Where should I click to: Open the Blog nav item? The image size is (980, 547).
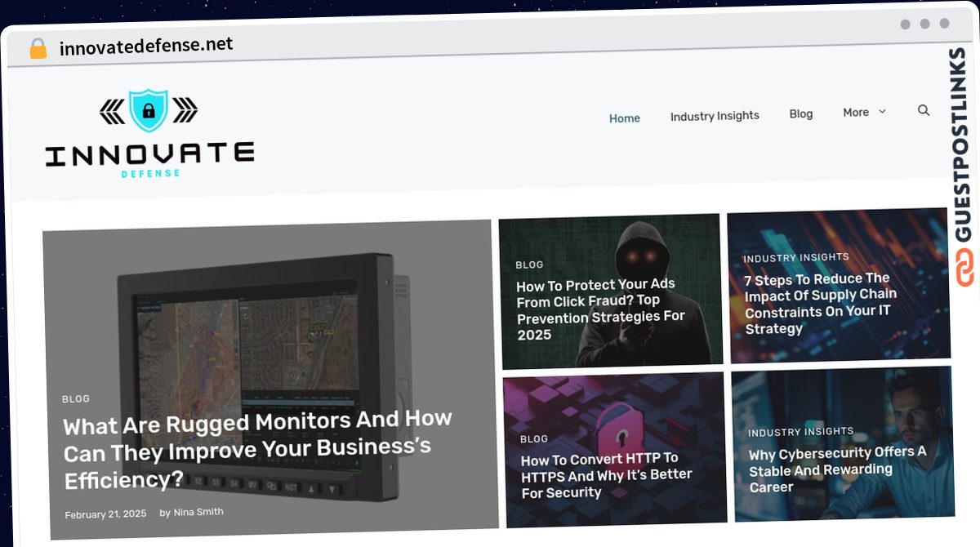pos(801,113)
